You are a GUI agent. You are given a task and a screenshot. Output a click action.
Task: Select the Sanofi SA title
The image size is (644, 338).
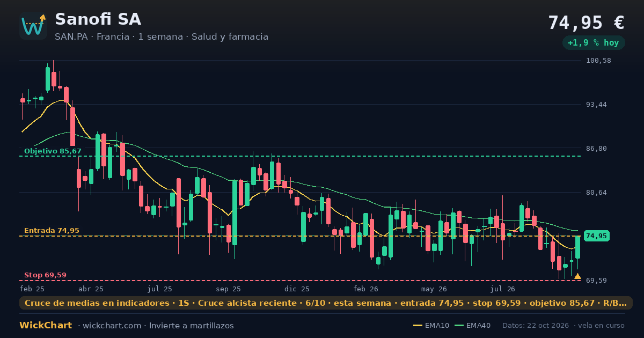(98, 19)
